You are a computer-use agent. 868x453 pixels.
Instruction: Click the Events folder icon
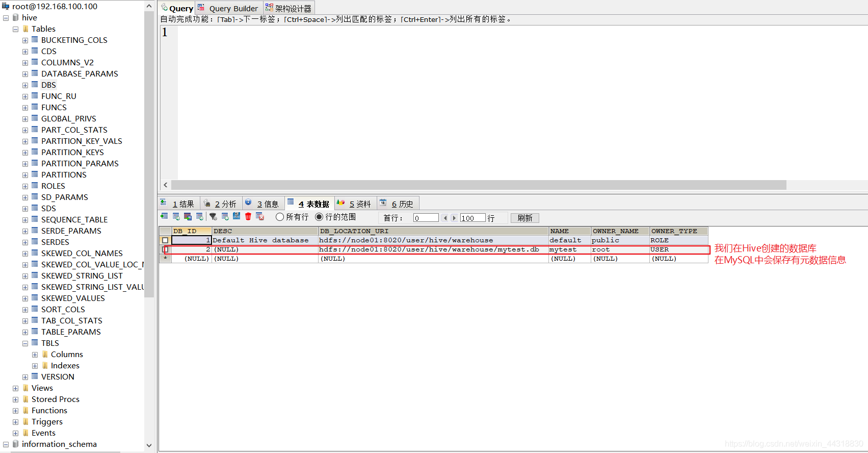(25, 433)
